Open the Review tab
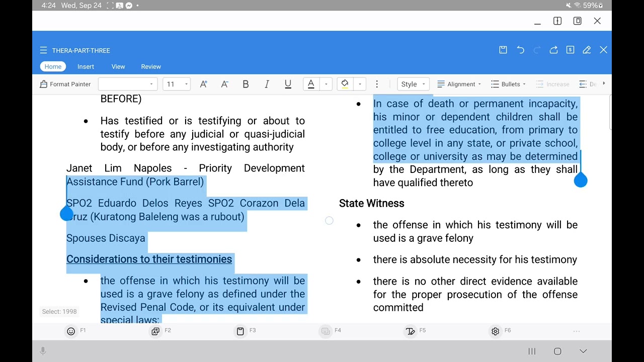Image resolution: width=644 pixels, height=362 pixels. (151, 66)
